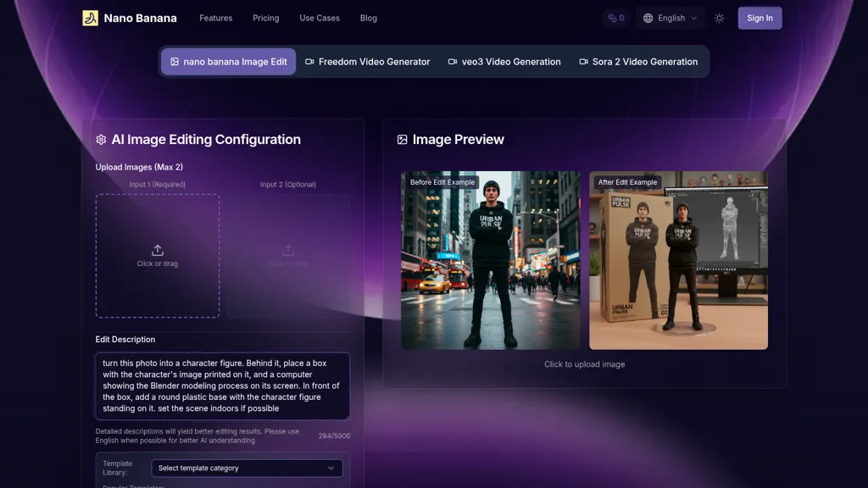Go to the Pricing page
Image resolution: width=868 pixels, height=488 pixels.
[265, 19]
